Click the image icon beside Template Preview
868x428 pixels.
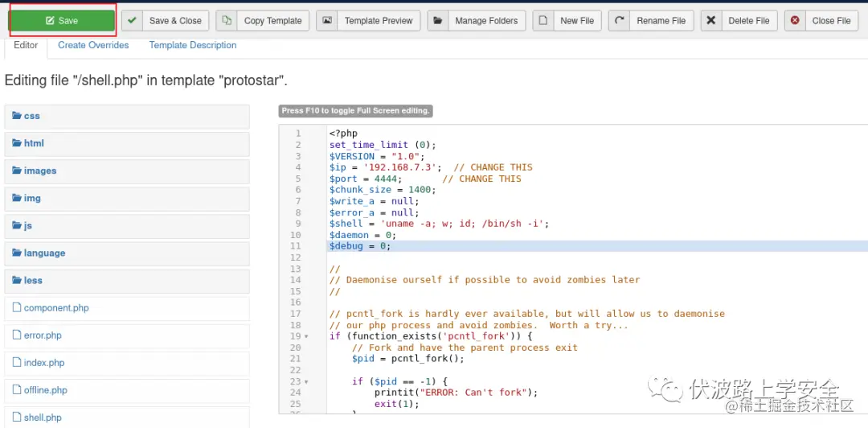pyautogui.click(x=327, y=20)
